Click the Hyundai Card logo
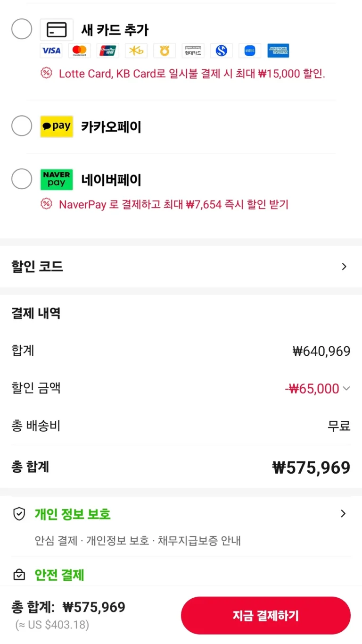Image resolution: width=362 pixels, height=644 pixels. tap(193, 50)
